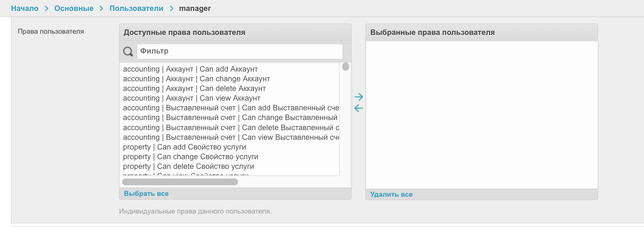This screenshot has height=227, width=644.
Task: Click the vertical scrollbar of available permissions
Action: [346, 67]
